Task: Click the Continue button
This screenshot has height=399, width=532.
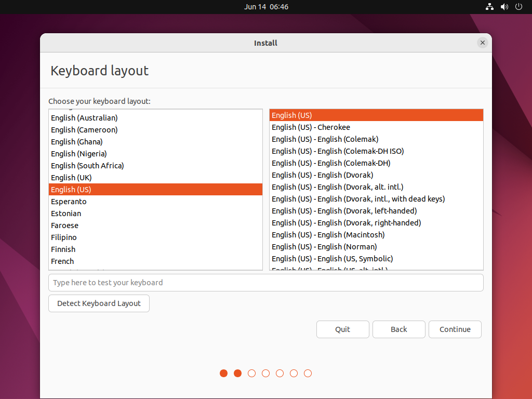Action: pos(455,329)
